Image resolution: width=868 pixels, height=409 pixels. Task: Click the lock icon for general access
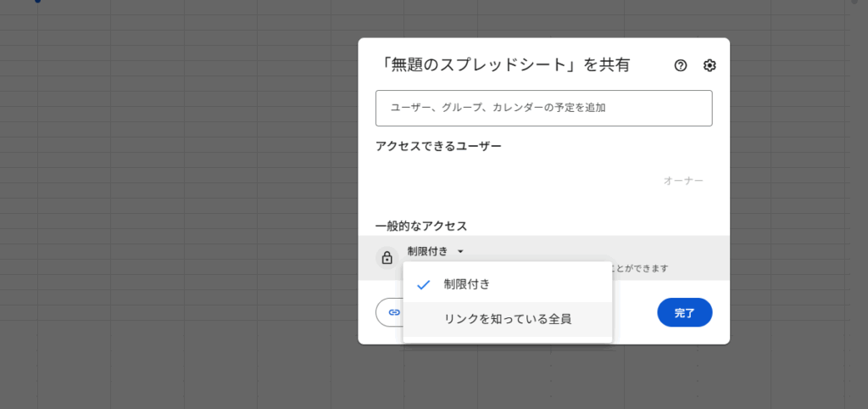click(387, 258)
